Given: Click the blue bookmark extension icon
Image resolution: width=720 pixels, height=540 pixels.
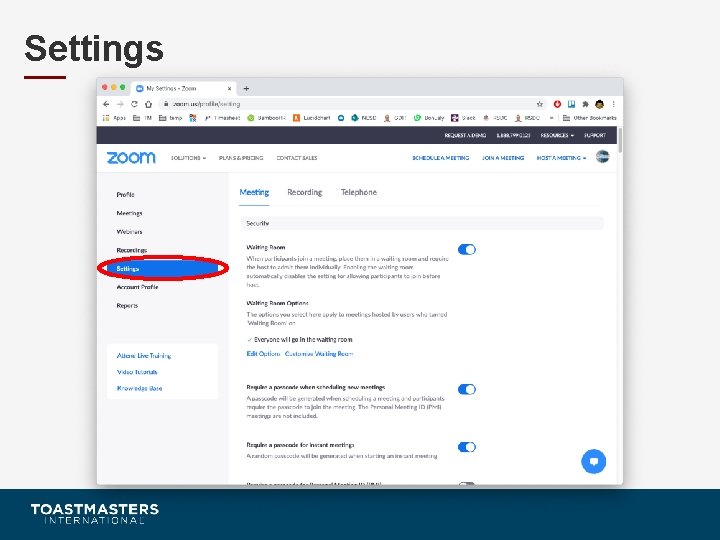Looking at the screenshot, I should [x=572, y=104].
